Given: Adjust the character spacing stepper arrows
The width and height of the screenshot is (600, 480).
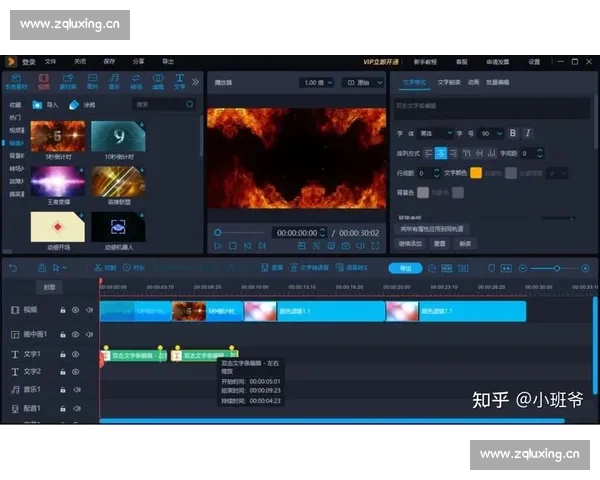Looking at the screenshot, I should (540, 153).
